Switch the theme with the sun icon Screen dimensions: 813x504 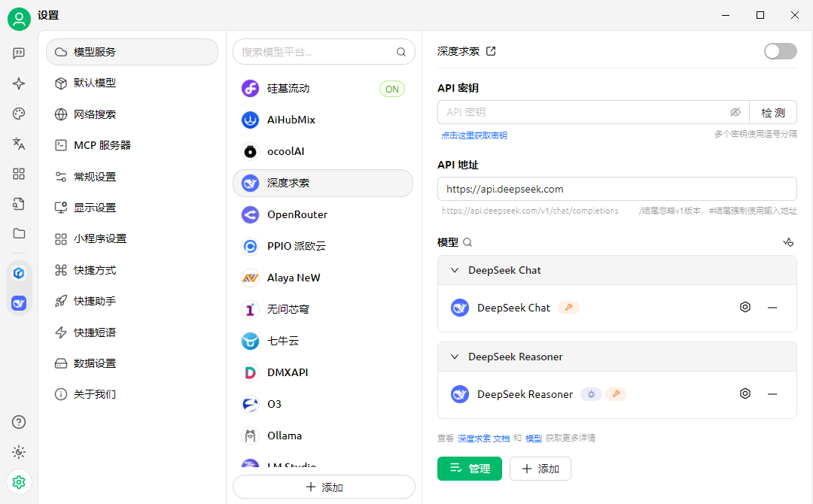point(19,452)
